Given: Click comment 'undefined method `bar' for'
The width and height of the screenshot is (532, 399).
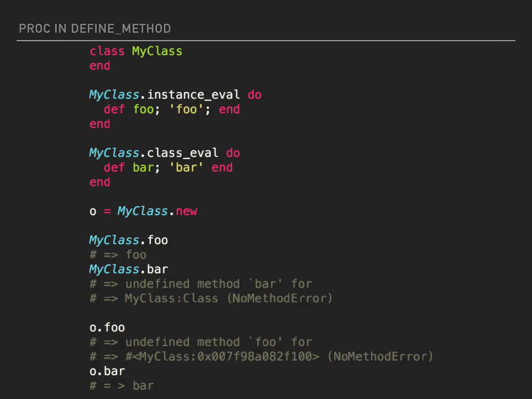Looking at the screenshot, I should (218, 284).
